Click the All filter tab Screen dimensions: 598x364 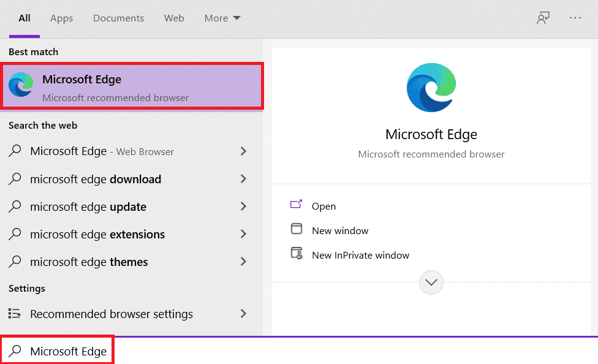(24, 18)
